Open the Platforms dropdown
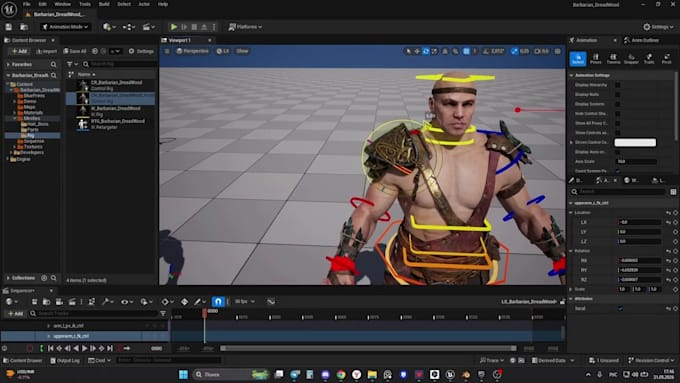680x383 pixels. tap(245, 27)
